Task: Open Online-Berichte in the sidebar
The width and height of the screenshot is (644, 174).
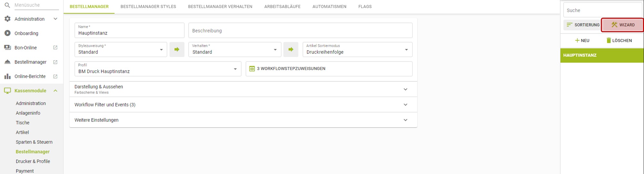Action: pos(30,76)
